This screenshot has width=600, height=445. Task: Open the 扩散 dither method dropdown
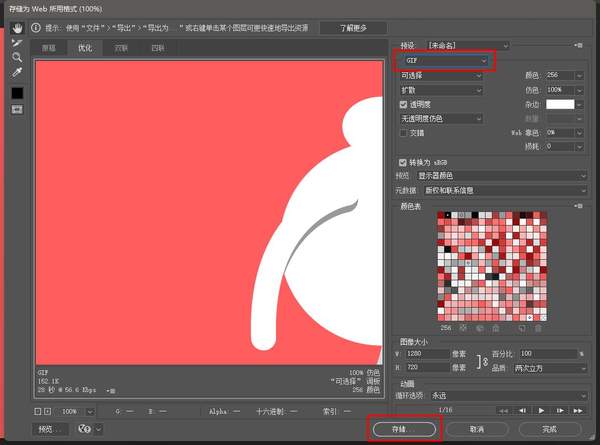440,90
